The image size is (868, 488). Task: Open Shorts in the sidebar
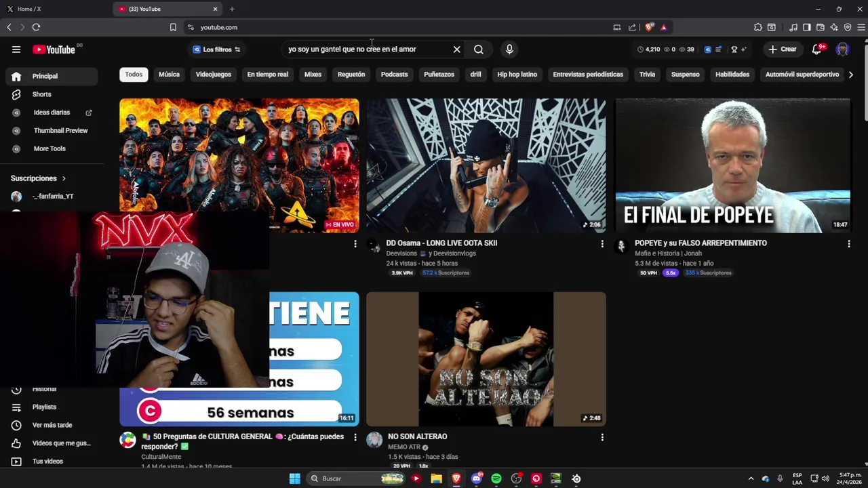coord(51,94)
